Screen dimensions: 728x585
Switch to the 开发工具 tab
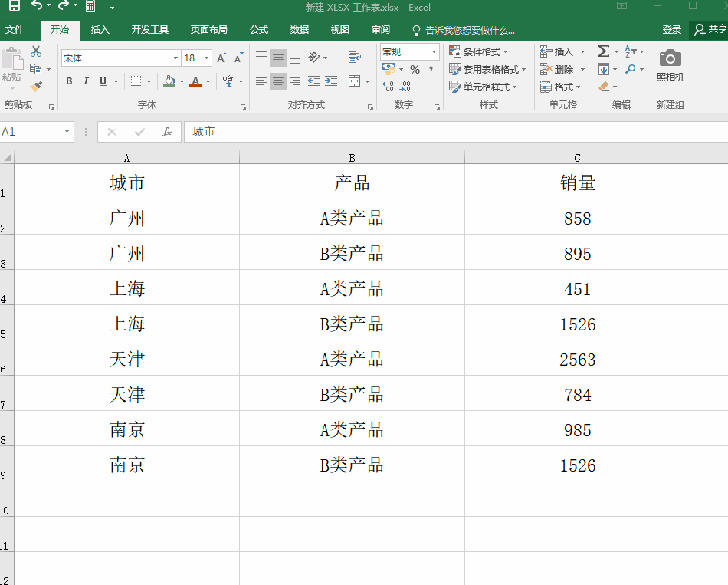tap(150, 30)
